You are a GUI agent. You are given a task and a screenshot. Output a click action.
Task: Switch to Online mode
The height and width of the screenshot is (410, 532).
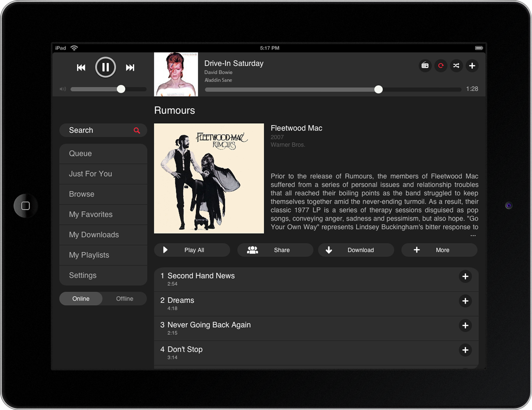pos(81,299)
